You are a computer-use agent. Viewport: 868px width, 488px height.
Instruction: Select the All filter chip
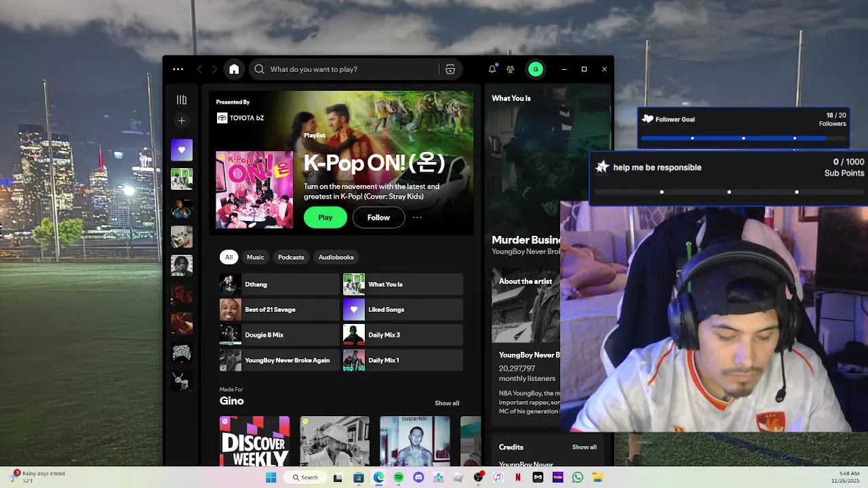[x=229, y=258]
